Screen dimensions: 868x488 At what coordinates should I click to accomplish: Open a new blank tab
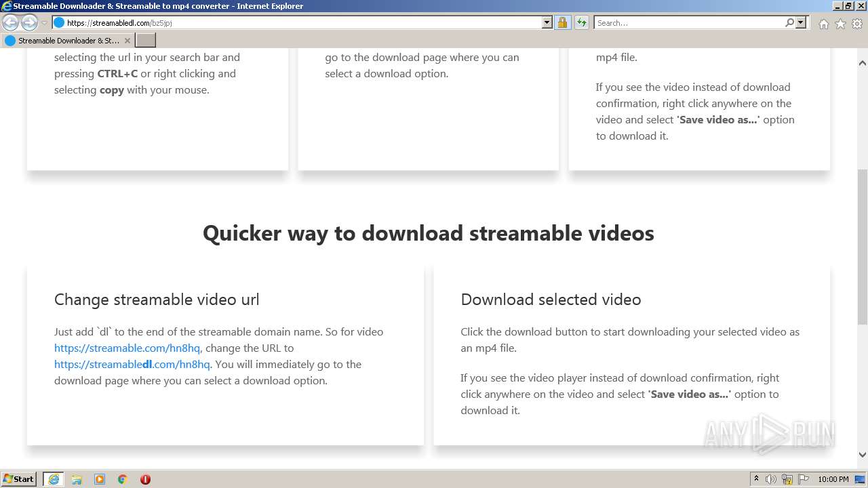pos(146,41)
